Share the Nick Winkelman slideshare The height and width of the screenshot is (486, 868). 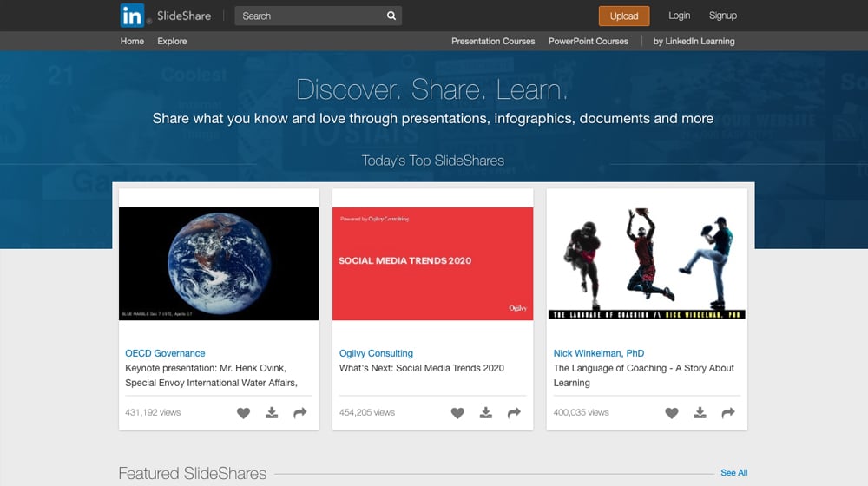pyautogui.click(x=728, y=413)
